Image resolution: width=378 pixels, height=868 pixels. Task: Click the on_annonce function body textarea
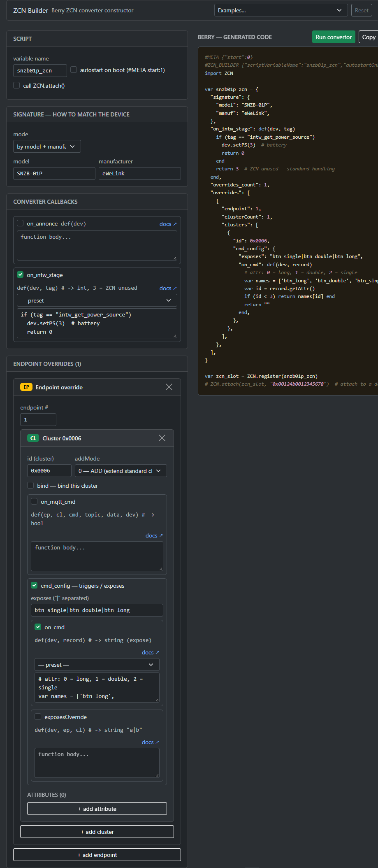point(97,245)
